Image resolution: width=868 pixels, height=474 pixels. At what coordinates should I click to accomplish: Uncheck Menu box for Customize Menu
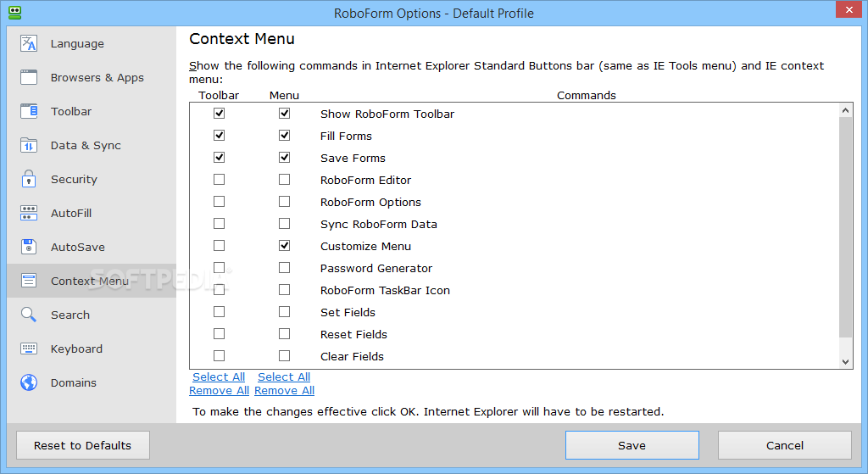[284, 245]
